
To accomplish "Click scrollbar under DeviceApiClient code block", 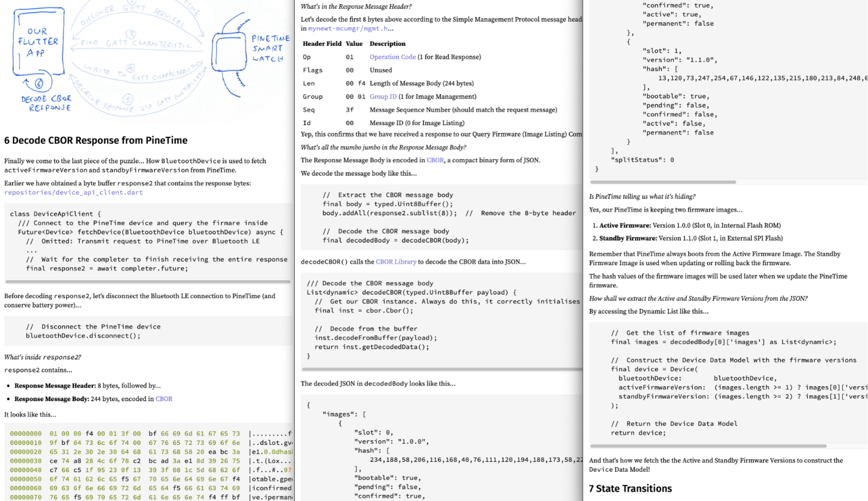I will (147, 282).
